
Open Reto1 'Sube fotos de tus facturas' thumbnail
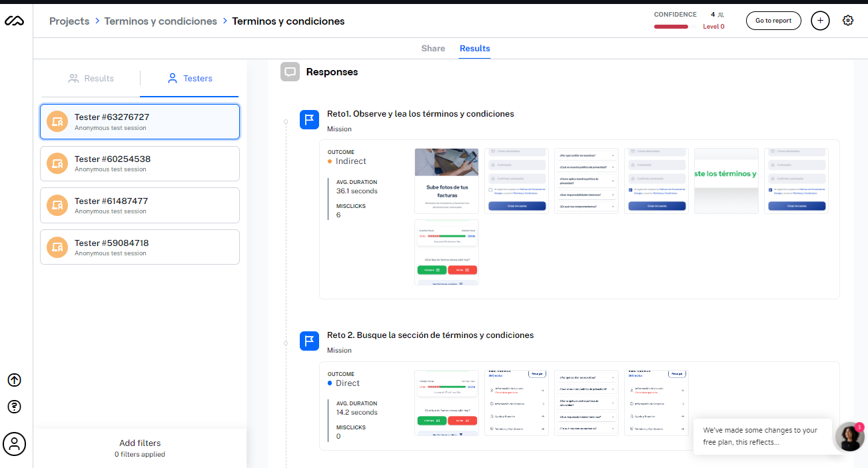click(446, 181)
